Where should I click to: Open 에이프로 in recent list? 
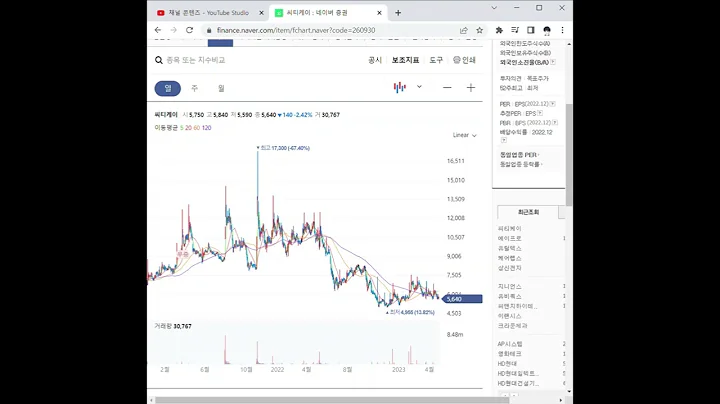(510, 238)
